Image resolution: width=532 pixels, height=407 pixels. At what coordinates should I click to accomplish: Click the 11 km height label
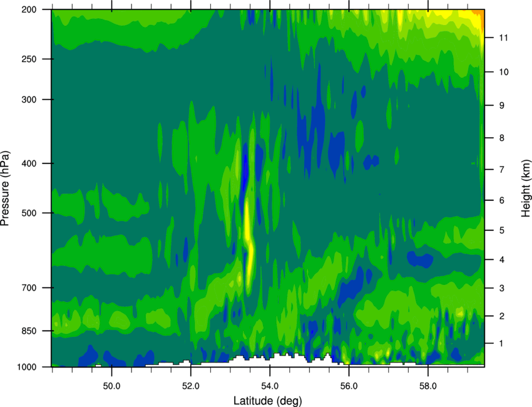(503, 38)
